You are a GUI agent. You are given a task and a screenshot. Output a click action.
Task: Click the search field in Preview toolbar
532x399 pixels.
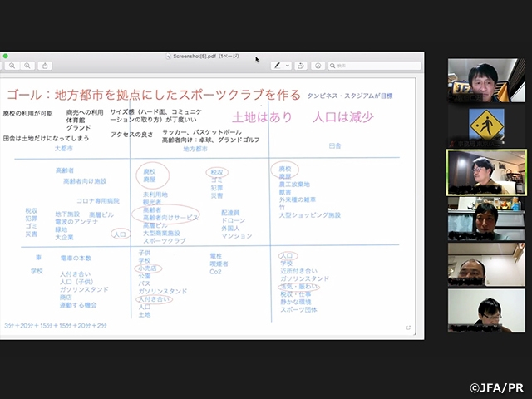coord(374,66)
